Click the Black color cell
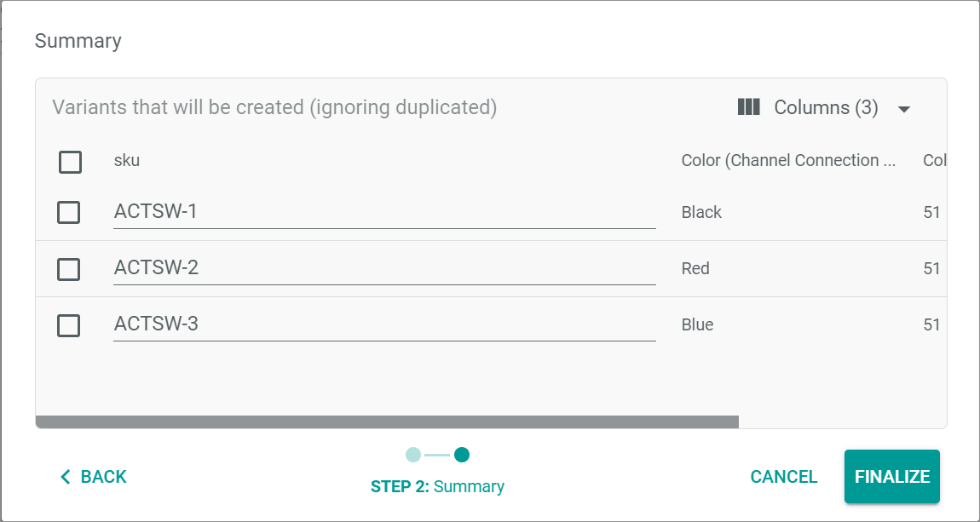 [701, 212]
